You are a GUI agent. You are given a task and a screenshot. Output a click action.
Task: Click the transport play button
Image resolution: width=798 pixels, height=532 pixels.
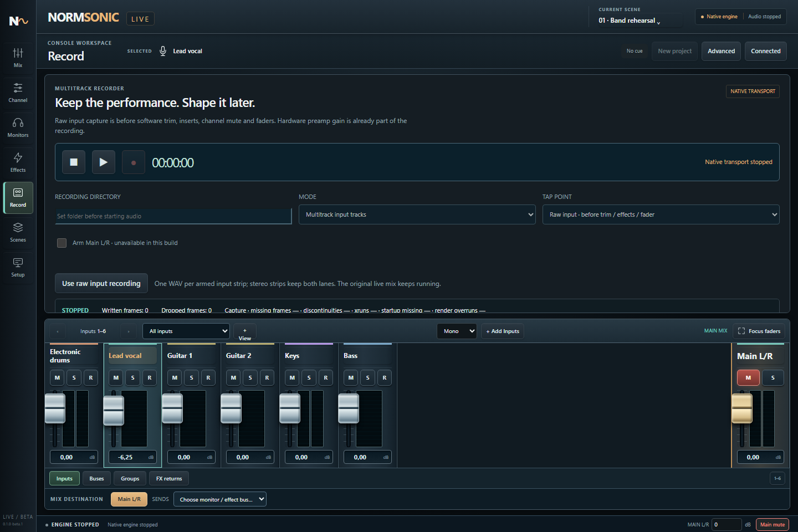tap(104, 162)
